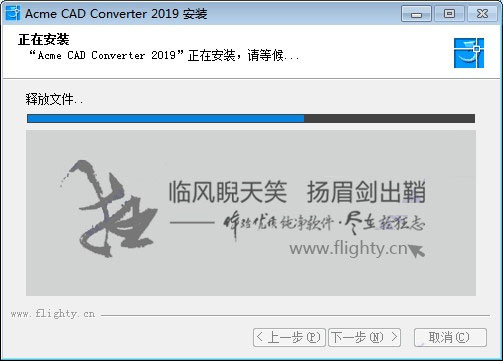Click the 上一步(P) back button
503x361 pixels.
[289, 337]
